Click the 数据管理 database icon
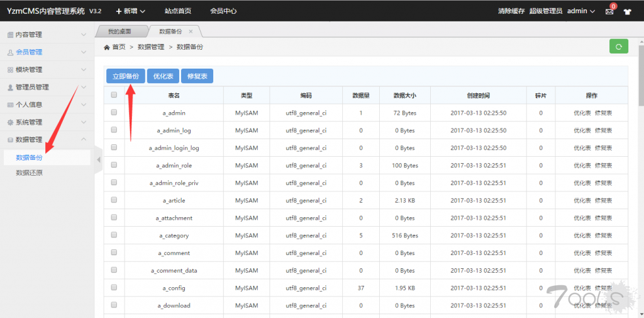 10,140
